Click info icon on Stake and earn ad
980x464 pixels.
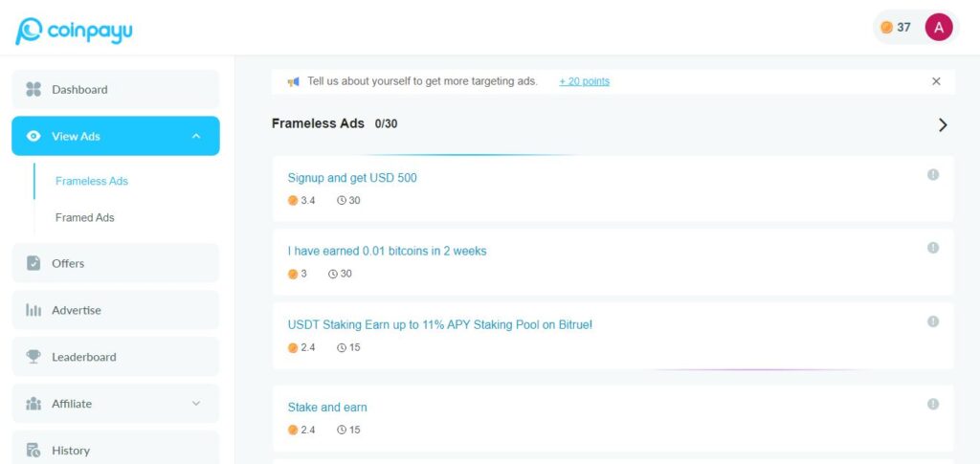coord(933,405)
